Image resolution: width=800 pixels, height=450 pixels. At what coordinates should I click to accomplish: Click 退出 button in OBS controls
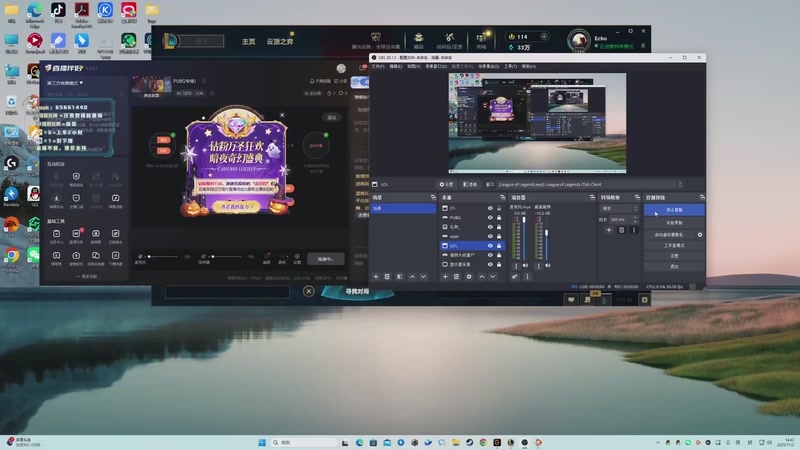pyautogui.click(x=674, y=266)
